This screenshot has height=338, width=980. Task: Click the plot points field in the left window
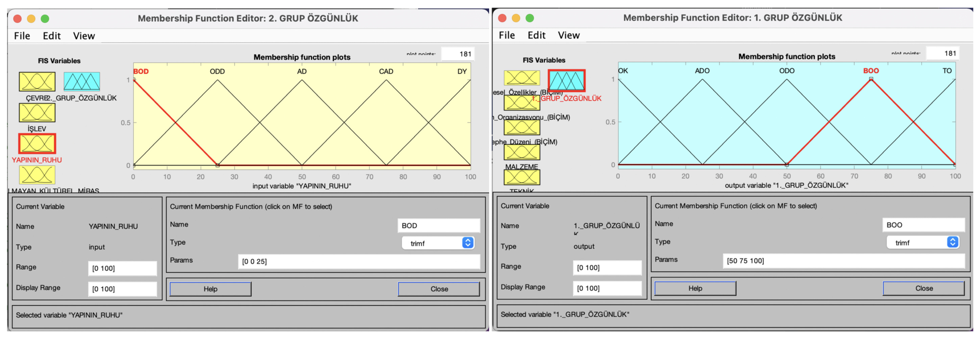[x=458, y=54]
